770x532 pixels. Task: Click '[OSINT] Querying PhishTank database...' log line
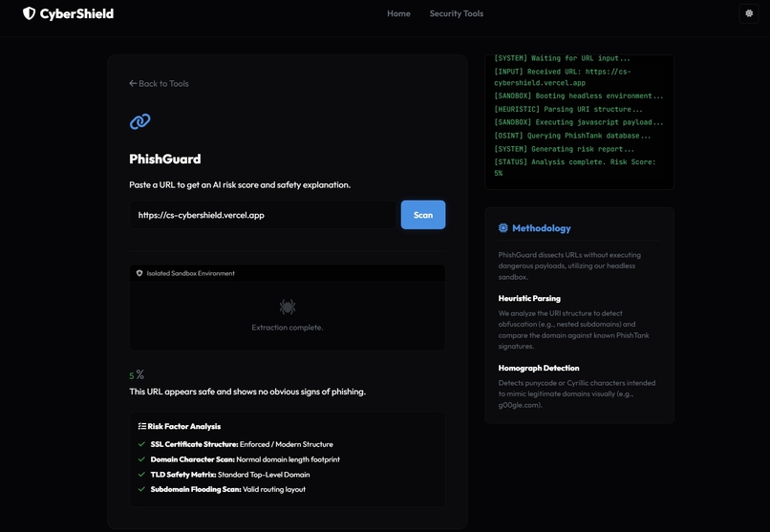click(x=572, y=136)
